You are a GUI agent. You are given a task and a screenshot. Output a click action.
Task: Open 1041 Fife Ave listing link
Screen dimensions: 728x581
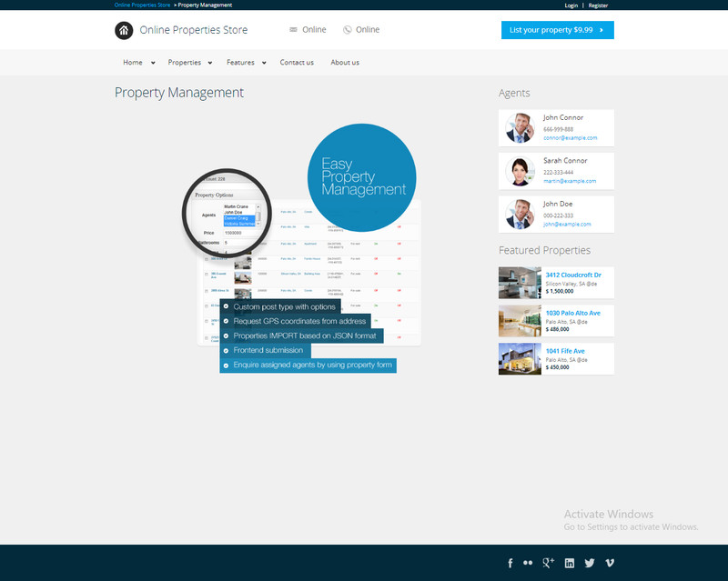565,351
